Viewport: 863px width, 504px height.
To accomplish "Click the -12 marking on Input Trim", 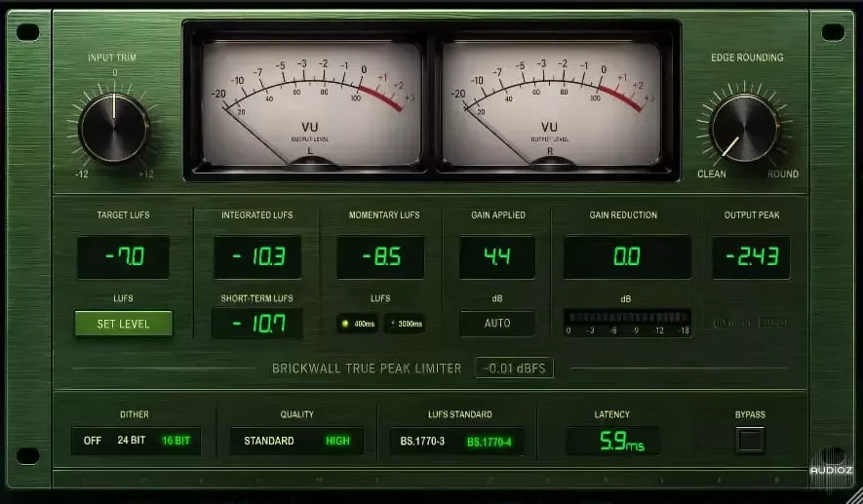I will point(82,174).
